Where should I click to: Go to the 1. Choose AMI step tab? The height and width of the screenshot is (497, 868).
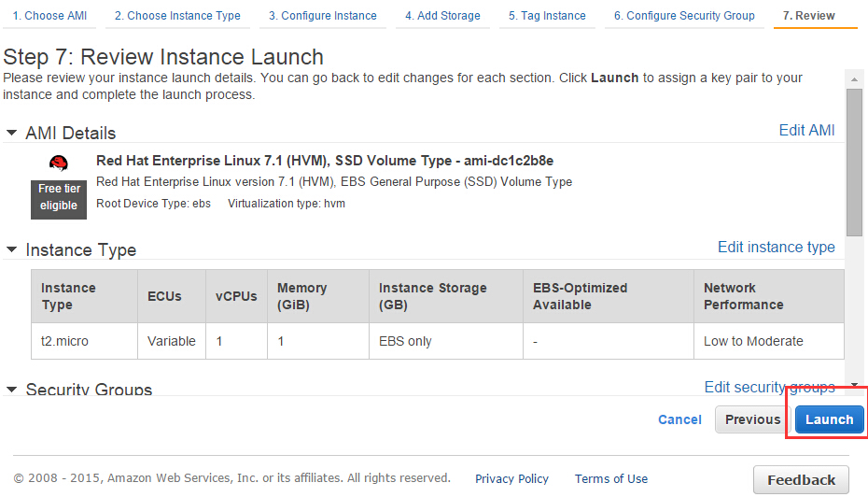click(49, 16)
